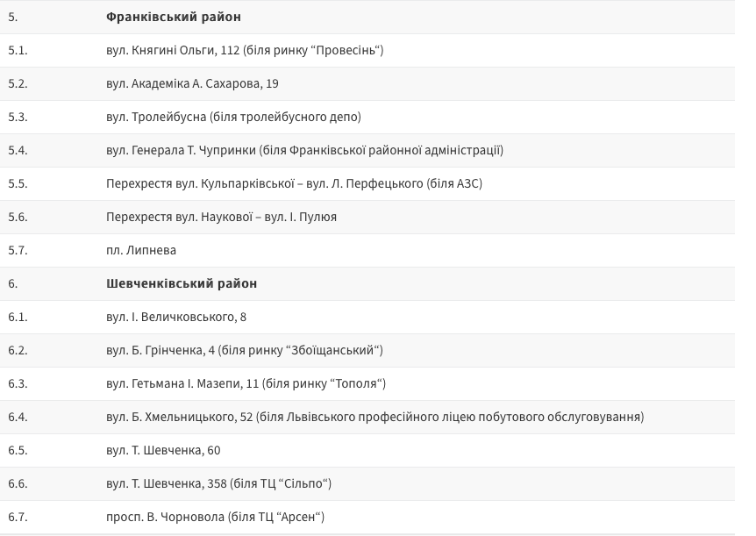The height and width of the screenshot is (536, 756).
Task: Click row number 5.1. in the first column
Action: click(x=18, y=50)
